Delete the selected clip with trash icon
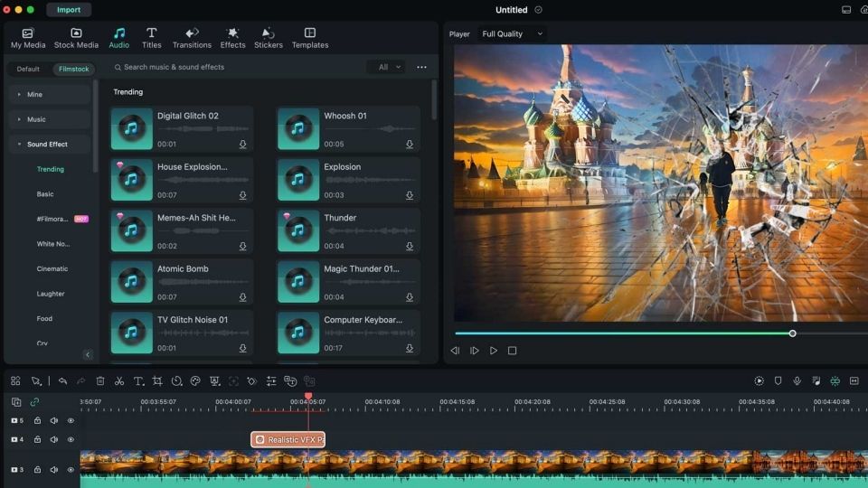The height and width of the screenshot is (488, 868). [x=100, y=381]
